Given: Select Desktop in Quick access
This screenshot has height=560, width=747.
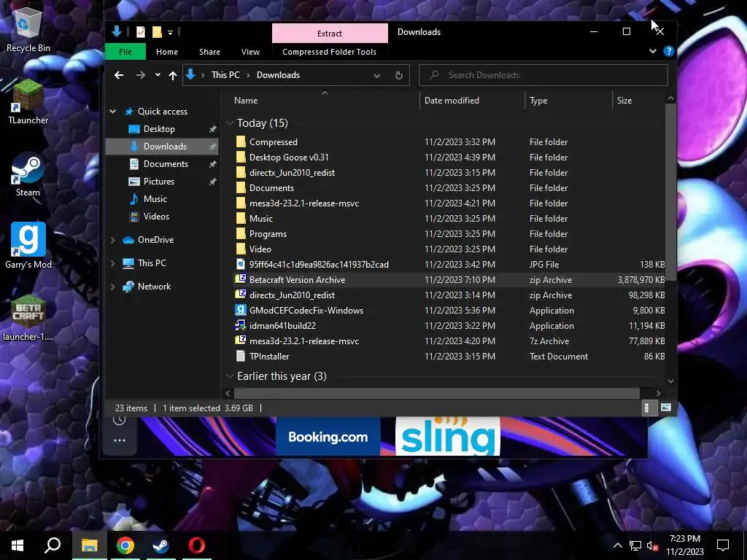Looking at the screenshot, I should [x=159, y=129].
